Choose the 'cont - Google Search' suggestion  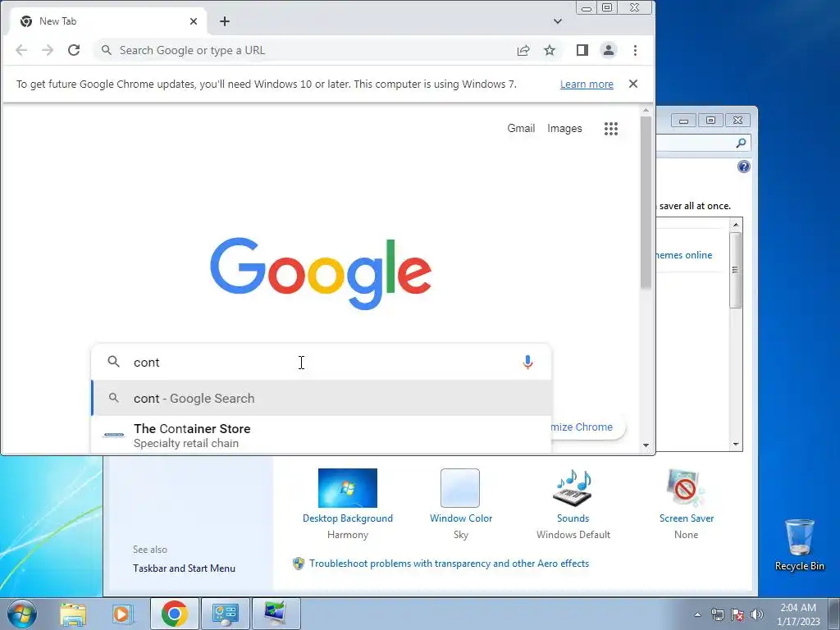(322, 398)
